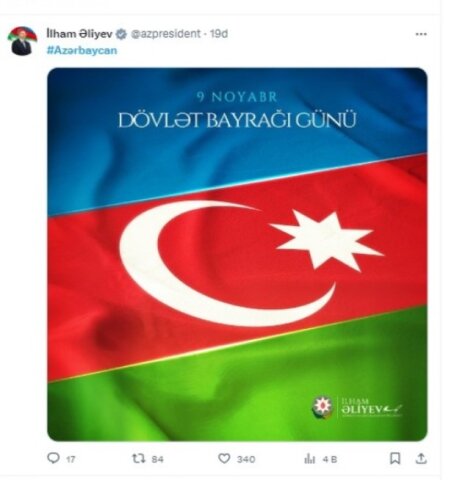
Task: Like the post with the heart icon
Action: (224, 458)
